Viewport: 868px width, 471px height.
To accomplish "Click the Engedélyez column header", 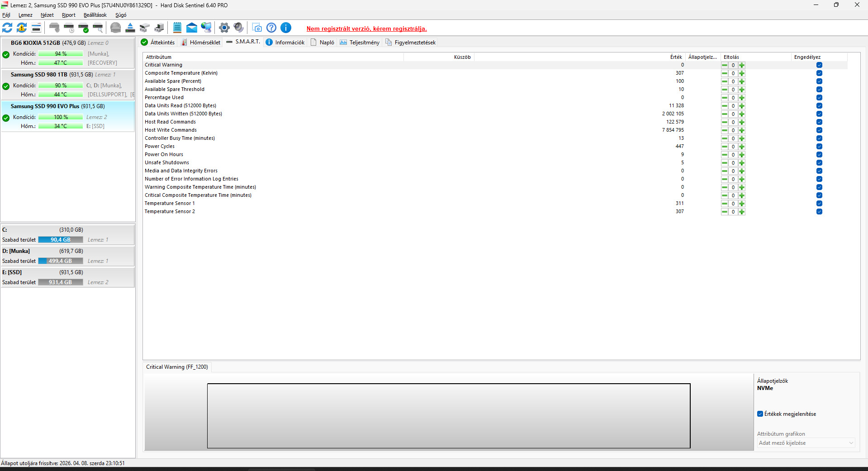I will tap(820, 57).
